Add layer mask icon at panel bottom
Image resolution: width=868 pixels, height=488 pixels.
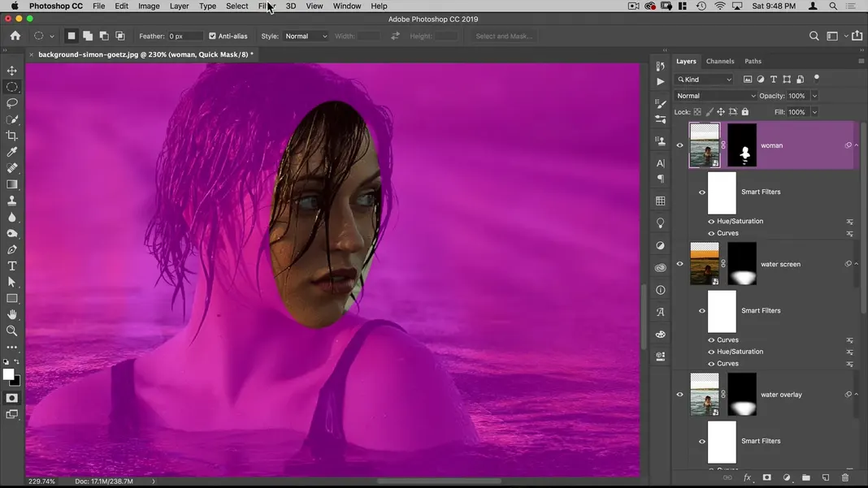click(x=766, y=477)
